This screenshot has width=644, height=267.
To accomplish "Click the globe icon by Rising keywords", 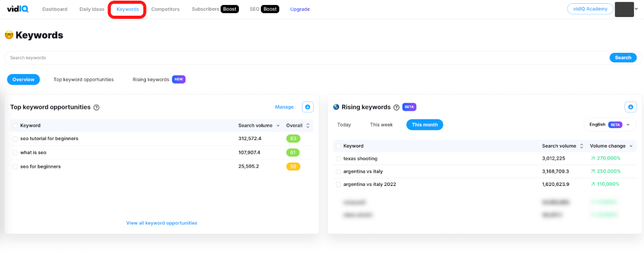I will tap(336, 107).
